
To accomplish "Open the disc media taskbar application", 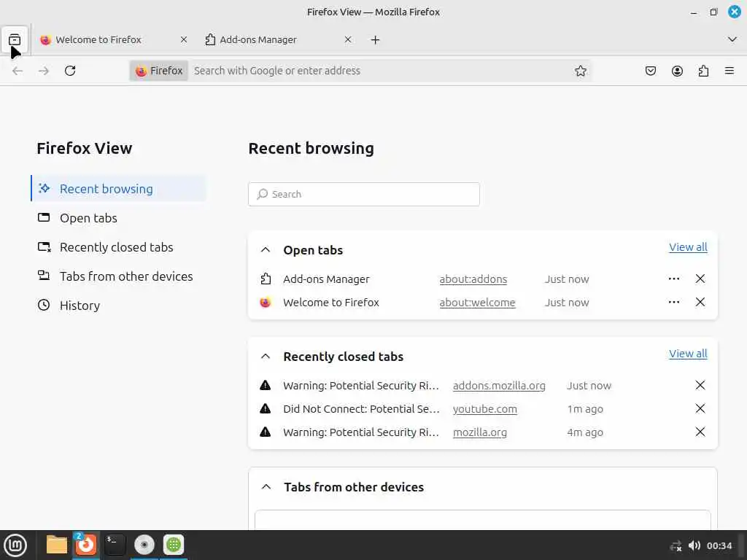I will click(x=144, y=545).
